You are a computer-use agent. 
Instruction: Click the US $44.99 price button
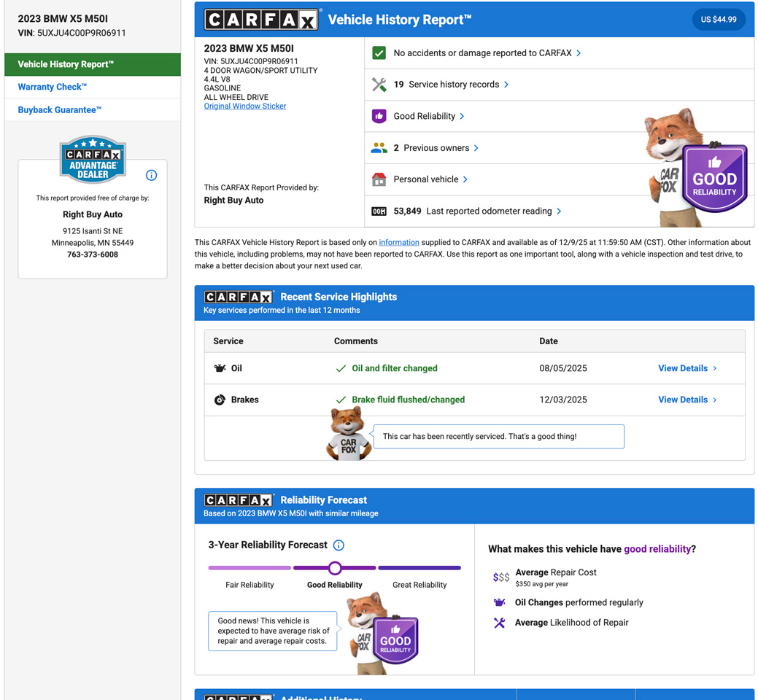[718, 20]
